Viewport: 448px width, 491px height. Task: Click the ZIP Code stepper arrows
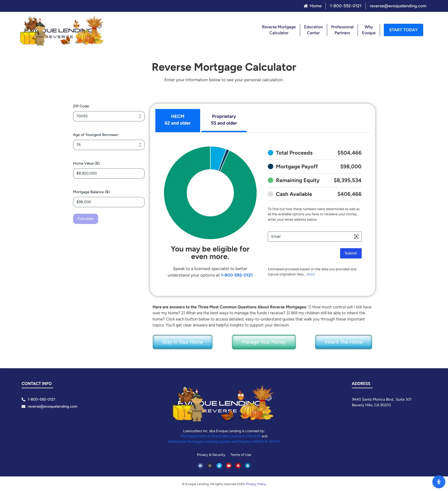tap(140, 116)
